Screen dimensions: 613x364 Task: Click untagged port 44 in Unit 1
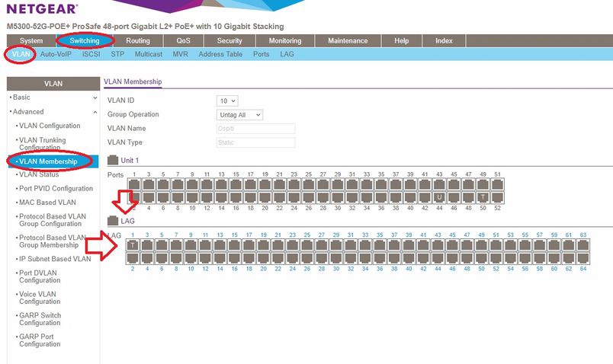(x=439, y=197)
